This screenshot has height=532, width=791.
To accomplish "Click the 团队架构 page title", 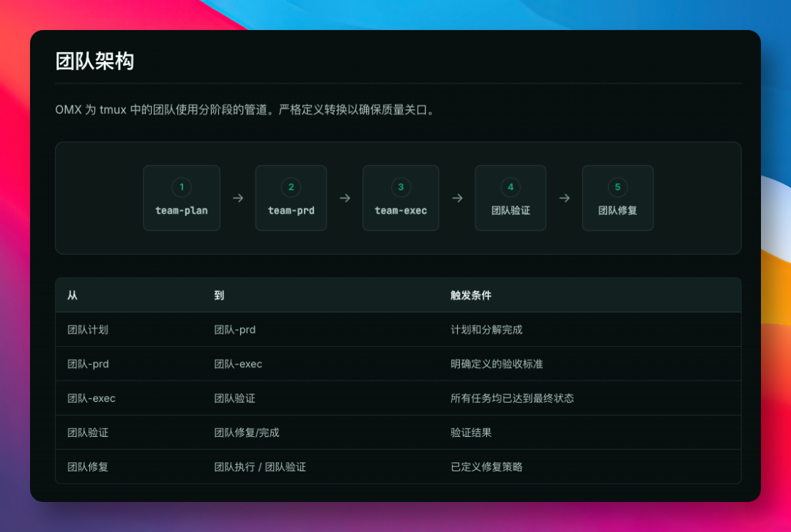I will tap(94, 61).
